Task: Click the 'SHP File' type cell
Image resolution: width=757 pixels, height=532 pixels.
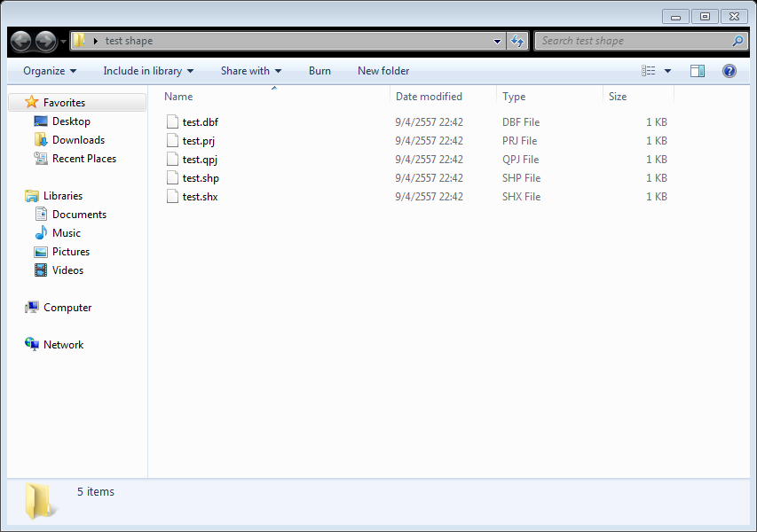Action: tap(522, 178)
